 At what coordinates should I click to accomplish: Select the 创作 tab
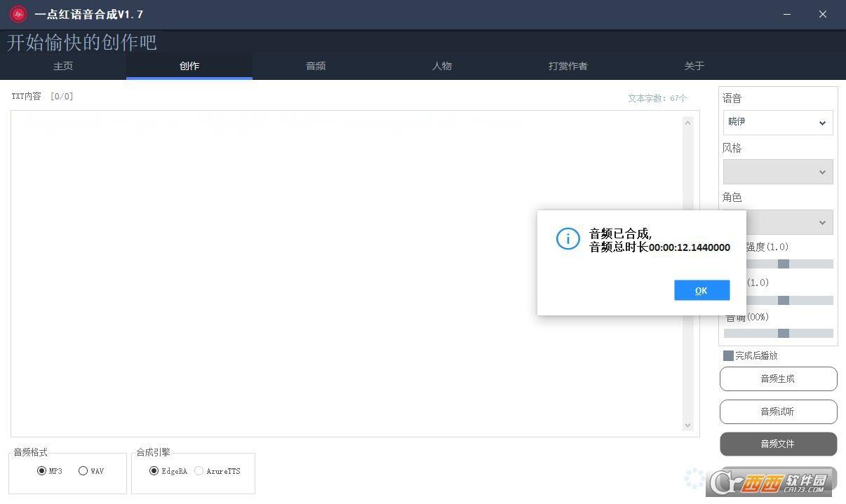[x=189, y=66]
